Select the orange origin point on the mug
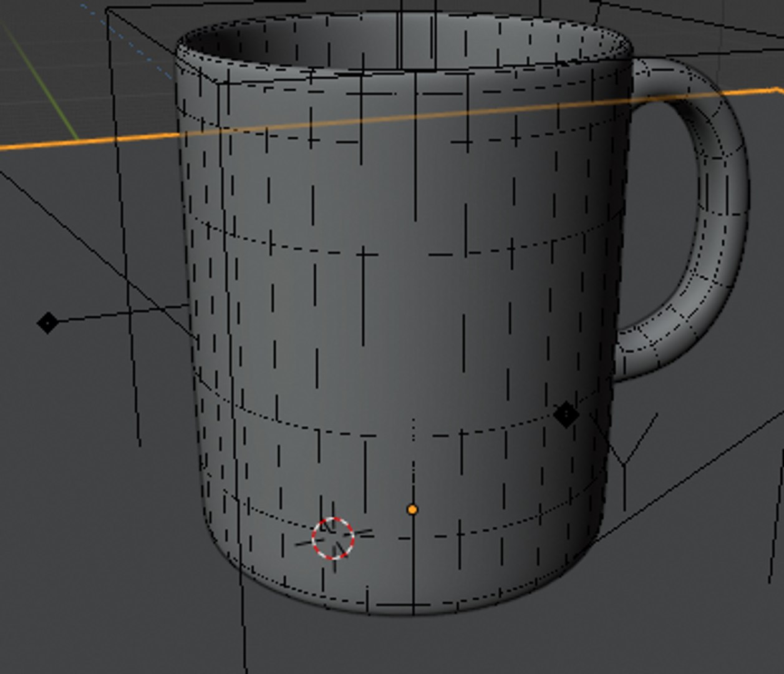This screenshot has height=674, width=784. [x=412, y=510]
